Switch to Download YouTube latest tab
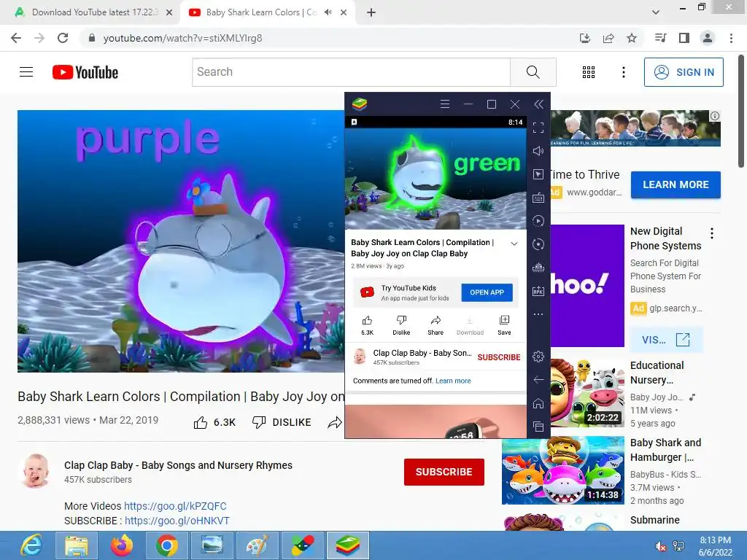This screenshot has height=560, width=747. point(93,12)
